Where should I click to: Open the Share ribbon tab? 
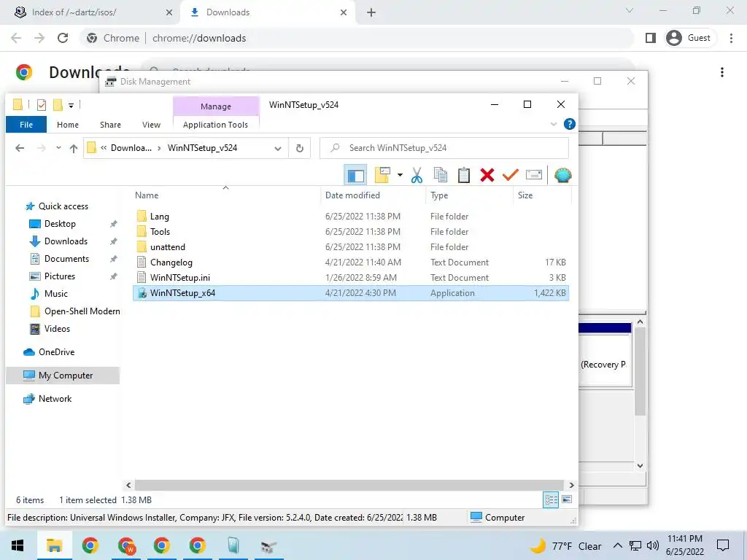[x=110, y=125]
